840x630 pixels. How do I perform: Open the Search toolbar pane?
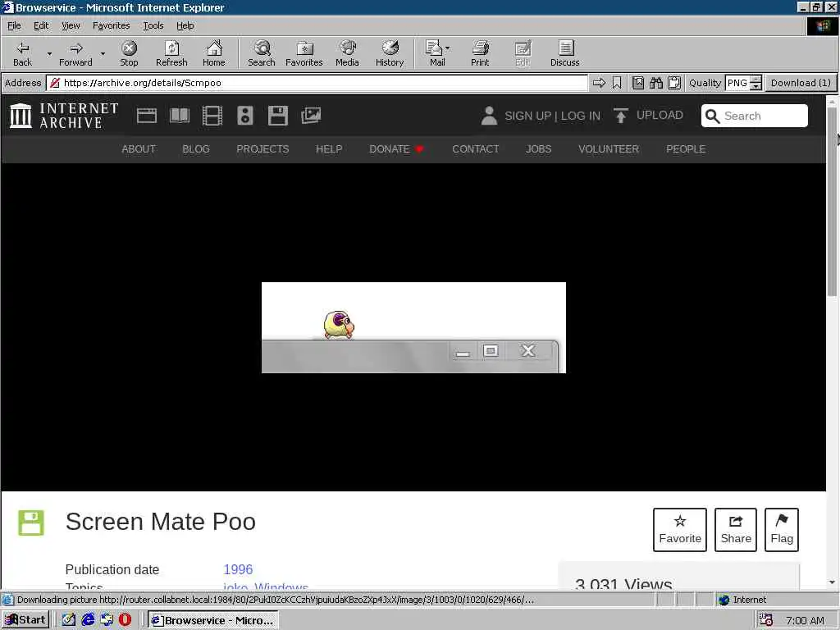[x=262, y=53]
